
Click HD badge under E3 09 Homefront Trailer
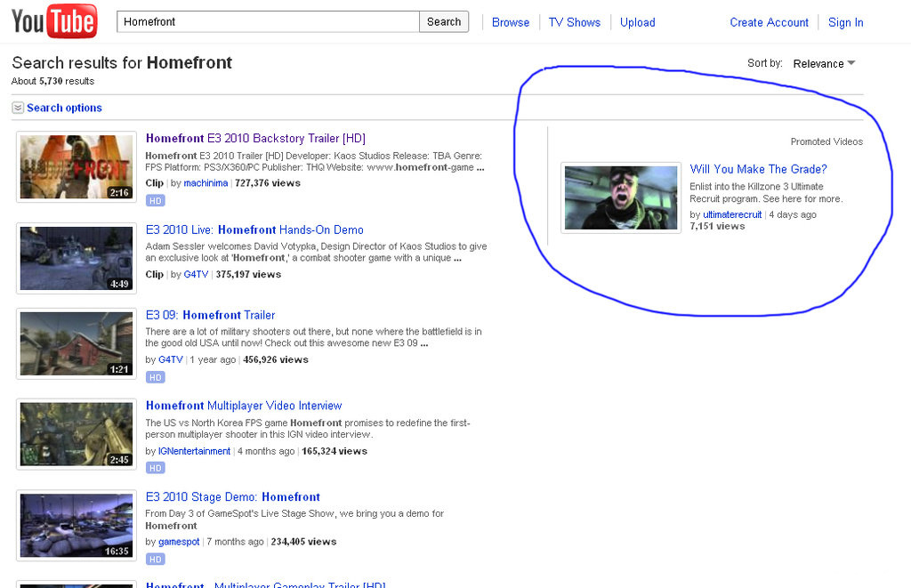pos(156,377)
